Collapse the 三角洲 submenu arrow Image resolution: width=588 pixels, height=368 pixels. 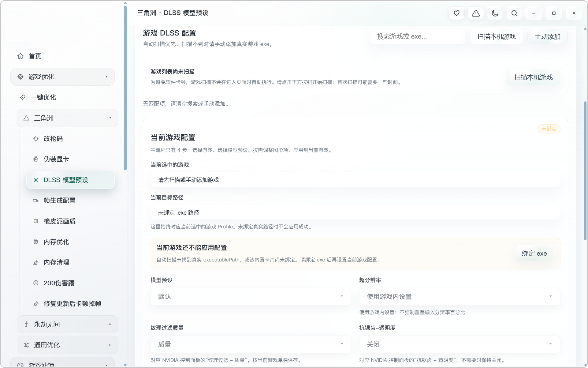click(x=110, y=118)
